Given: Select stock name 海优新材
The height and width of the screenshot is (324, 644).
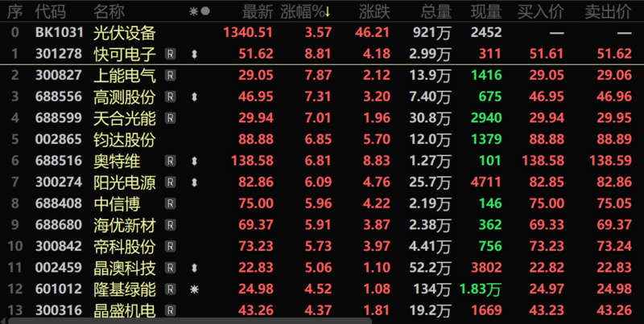Looking at the screenshot, I should coord(125,225).
